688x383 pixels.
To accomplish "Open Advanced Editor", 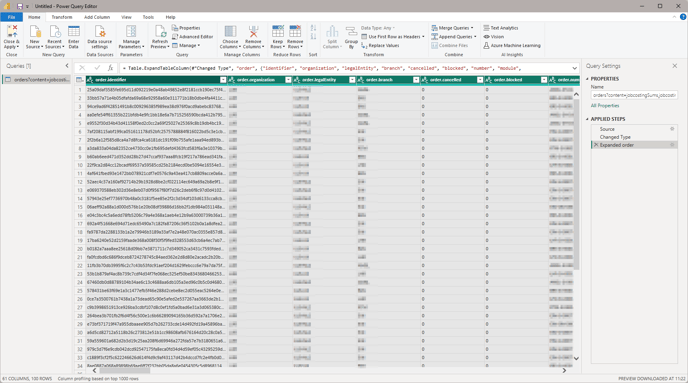I will (193, 37).
